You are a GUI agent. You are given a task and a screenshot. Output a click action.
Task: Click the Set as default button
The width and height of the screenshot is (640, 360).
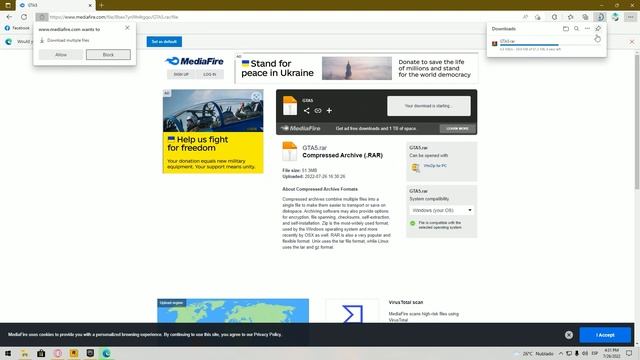[164, 42]
